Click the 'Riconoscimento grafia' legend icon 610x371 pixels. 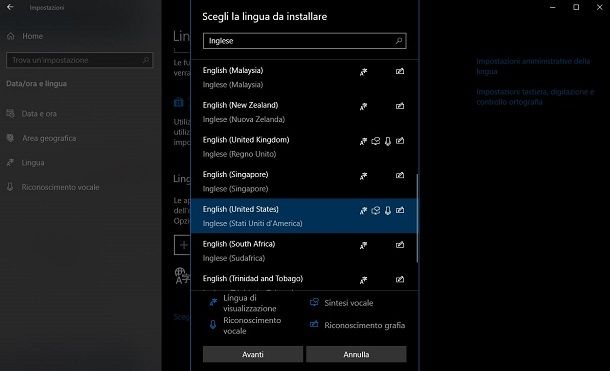pyautogui.click(x=314, y=324)
